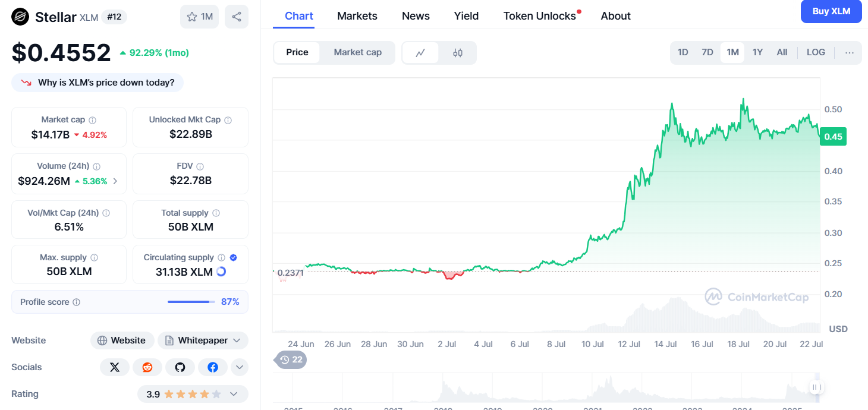Click the $22.89B unlocked market cap value
Viewport: 868px width, 410px height.
point(191,134)
